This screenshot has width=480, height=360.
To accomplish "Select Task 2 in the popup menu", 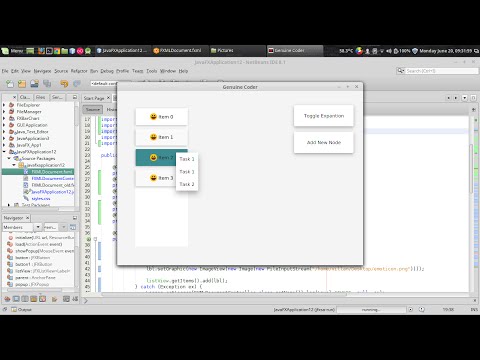I will click(x=187, y=184).
